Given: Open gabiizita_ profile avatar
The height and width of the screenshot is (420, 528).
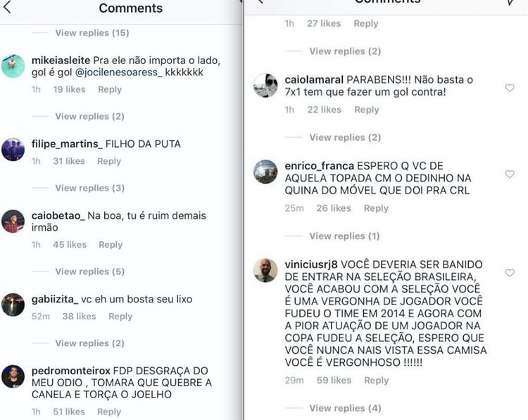Looking at the screenshot, I should coord(13,305).
